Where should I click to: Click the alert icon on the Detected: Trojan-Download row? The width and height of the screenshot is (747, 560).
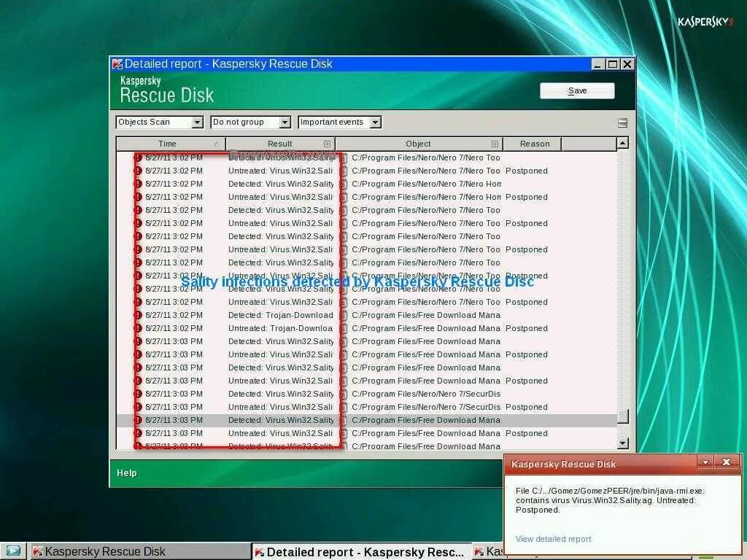(138, 315)
